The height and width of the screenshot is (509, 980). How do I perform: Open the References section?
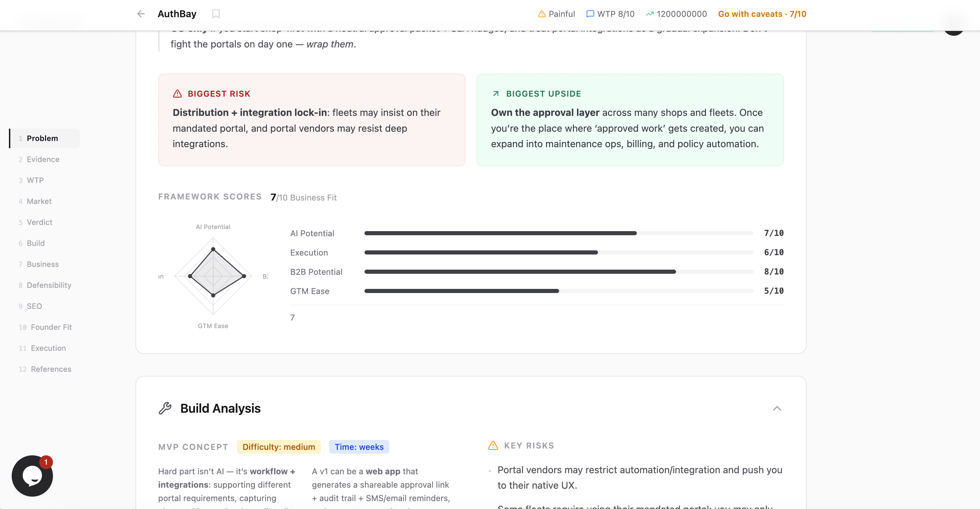pos(45,368)
